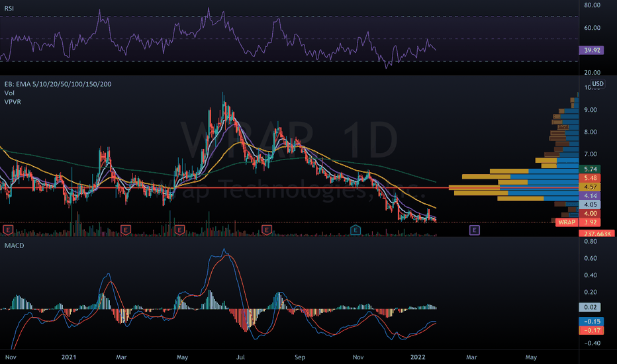Select the MACD indicator label

(x=14, y=246)
